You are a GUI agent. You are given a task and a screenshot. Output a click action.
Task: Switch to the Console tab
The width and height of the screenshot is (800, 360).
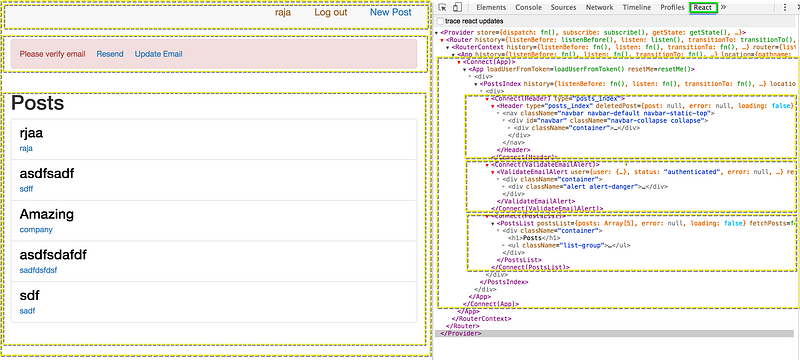click(529, 7)
